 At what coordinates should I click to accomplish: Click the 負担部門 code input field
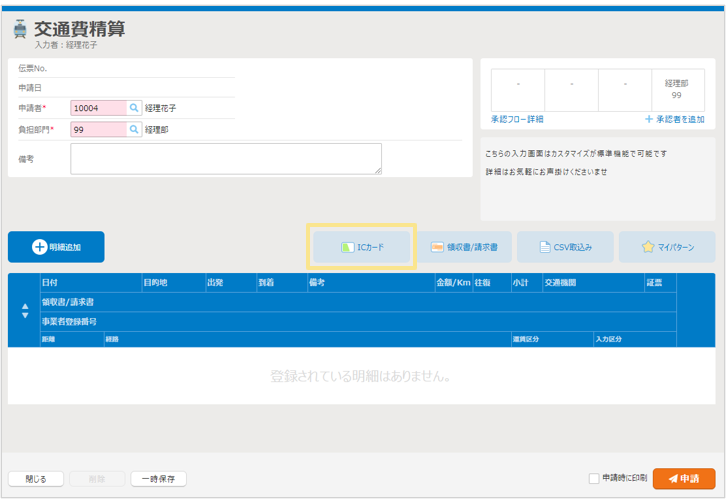(98, 130)
